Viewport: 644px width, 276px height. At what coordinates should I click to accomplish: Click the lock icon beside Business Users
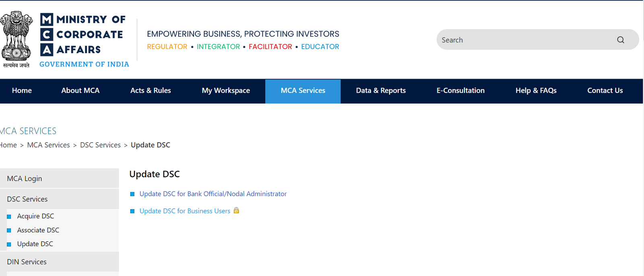click(236, 210)
